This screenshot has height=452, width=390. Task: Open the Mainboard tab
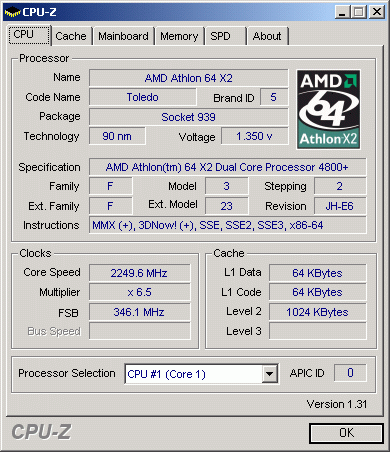coord(123,36)
